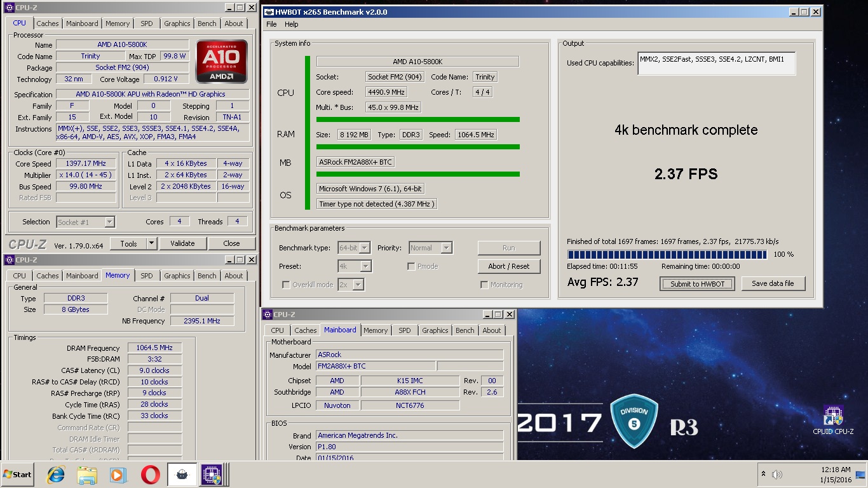Click RAM size 8 192 MB field in HWBOT
The image size is (868, 488).
(x=354, y=135)
